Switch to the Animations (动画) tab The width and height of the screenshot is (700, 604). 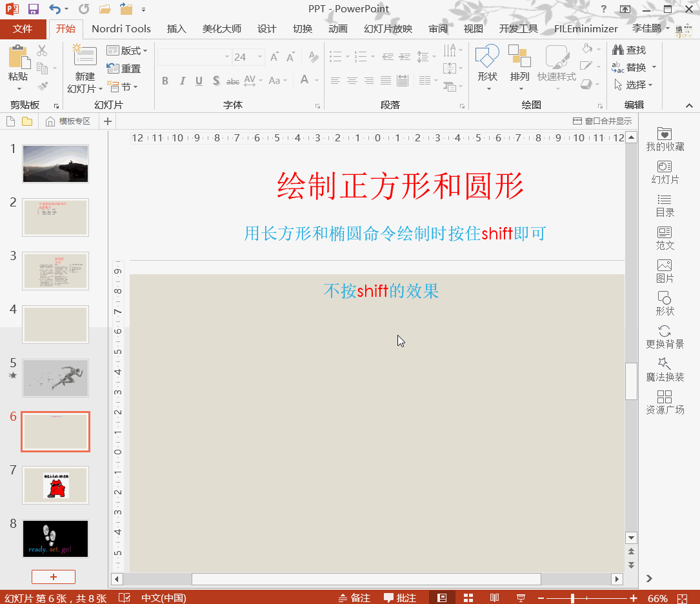(338, 29)
